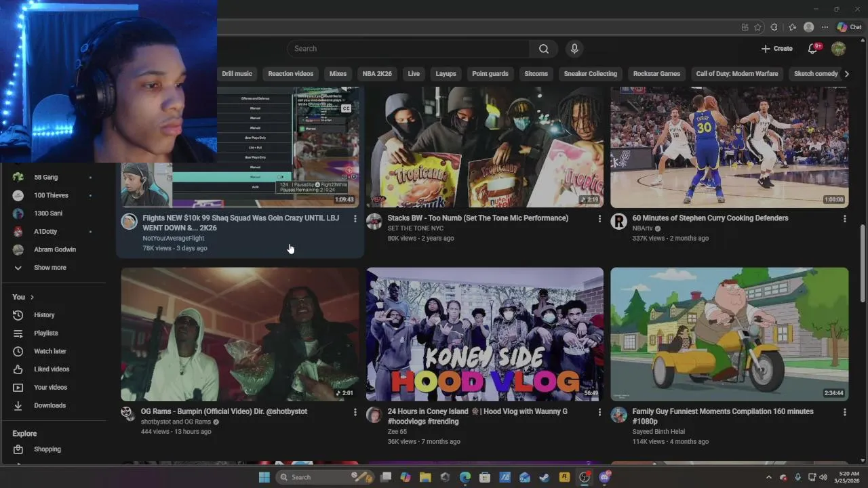The width and height of the screenshot is (868, 488).
Task: Open Sayeed Binth Helal channel link
Action: (x=658, y=432)
